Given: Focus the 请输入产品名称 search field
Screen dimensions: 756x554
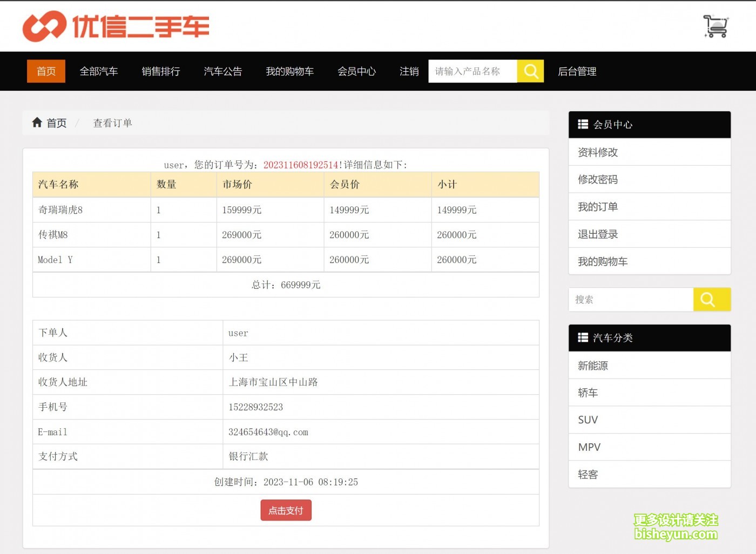Looking at the screenshot, I should (473, 71).
